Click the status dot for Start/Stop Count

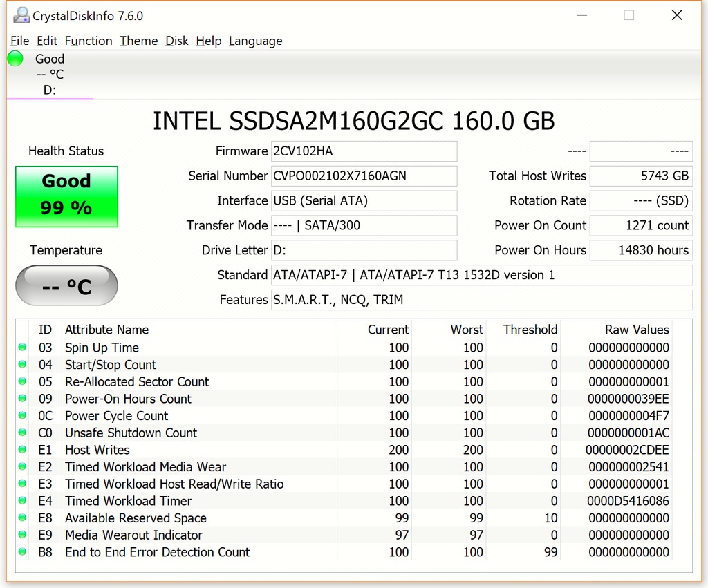(x=22, y=364)
